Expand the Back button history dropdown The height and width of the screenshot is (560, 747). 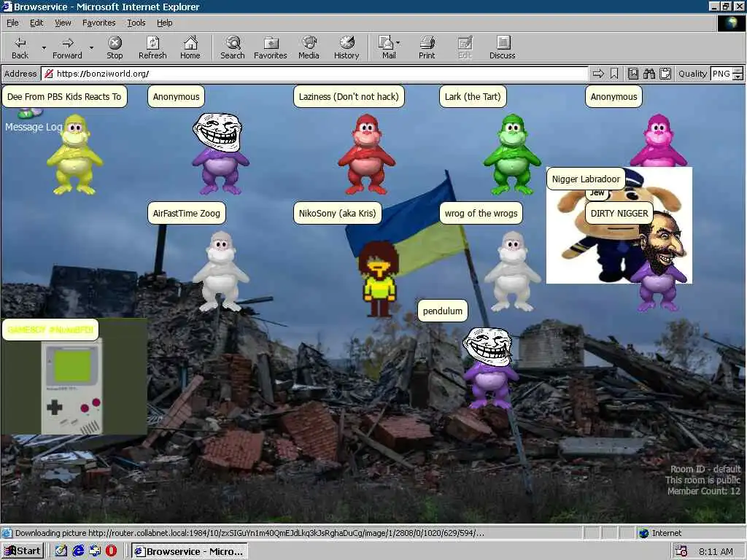tap(44, 47)
